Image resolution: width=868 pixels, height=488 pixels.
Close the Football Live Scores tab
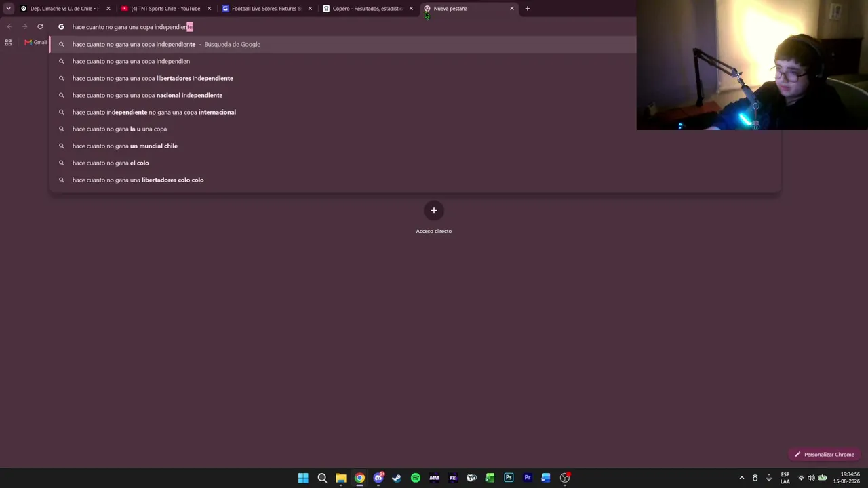[310, 9]
